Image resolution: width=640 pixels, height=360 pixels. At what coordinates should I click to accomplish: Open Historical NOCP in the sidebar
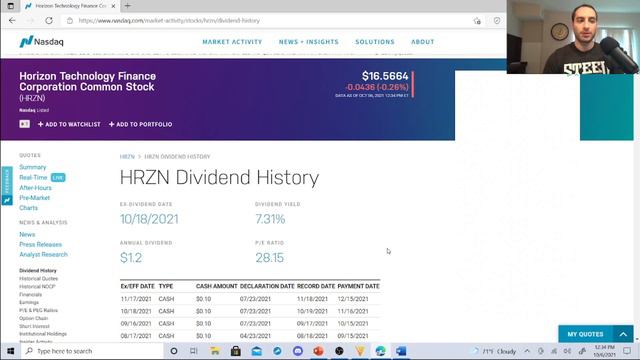point(37,287)
